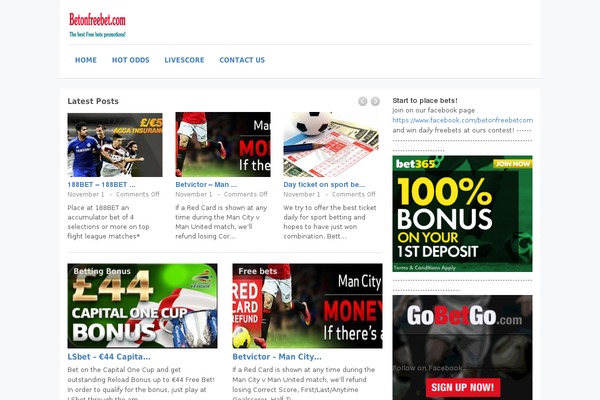Open the LIVESCORE menu item
600x400 pixels.
click(184, 60)
